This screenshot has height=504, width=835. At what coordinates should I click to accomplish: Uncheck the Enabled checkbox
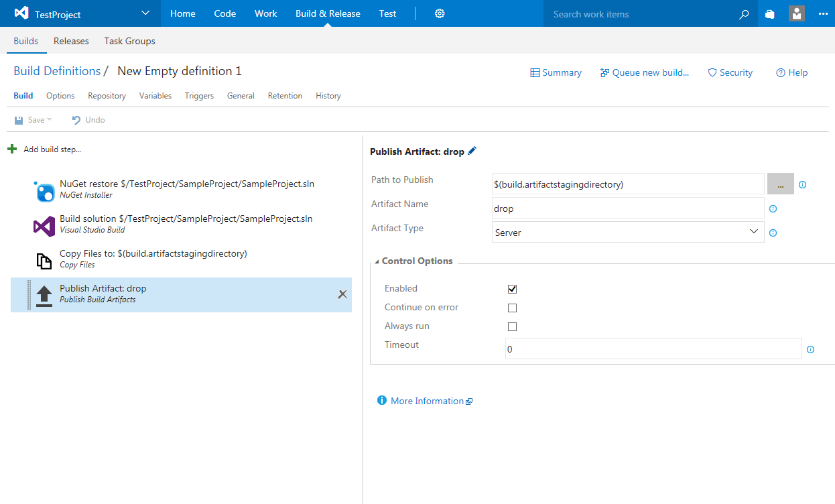[x=512, y=290]
